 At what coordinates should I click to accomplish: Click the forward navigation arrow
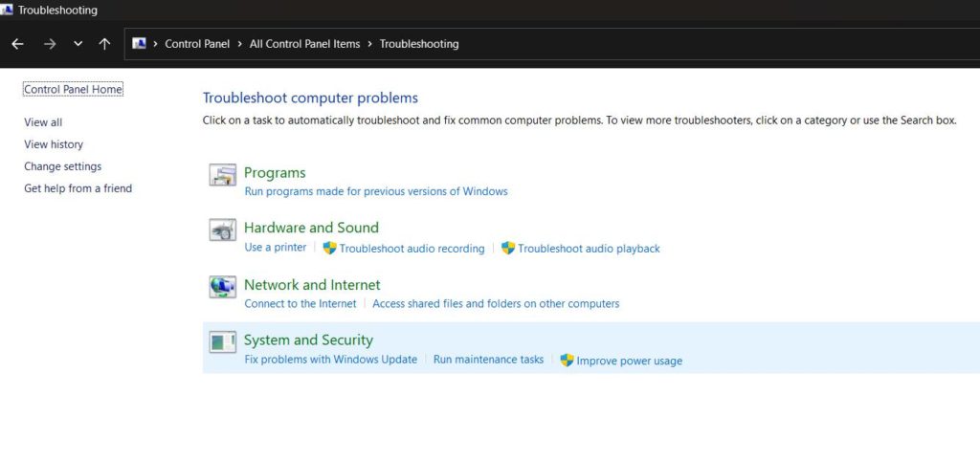pyautogui.click(x=50, y=44)
